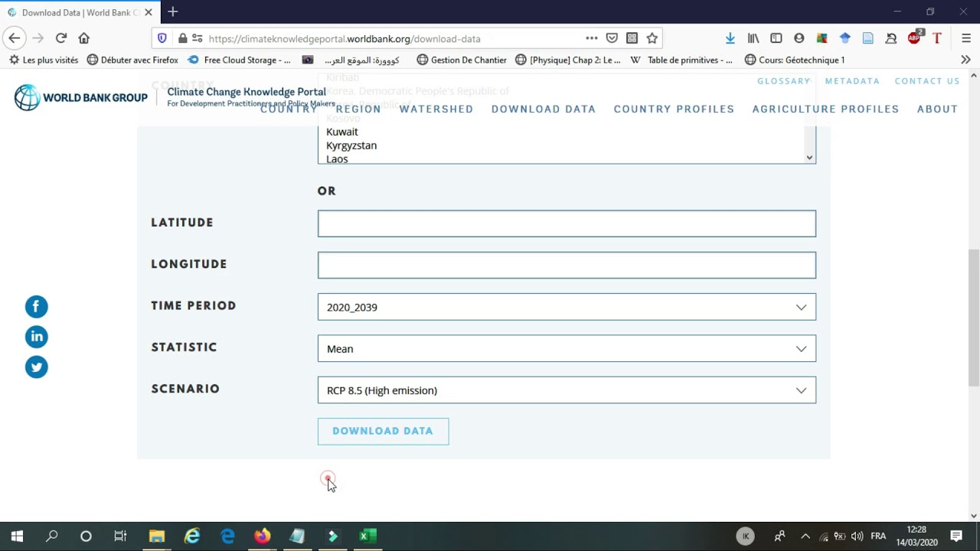
Task: Open Windows taskbar search icon
Action: click(x=52, y=536)
